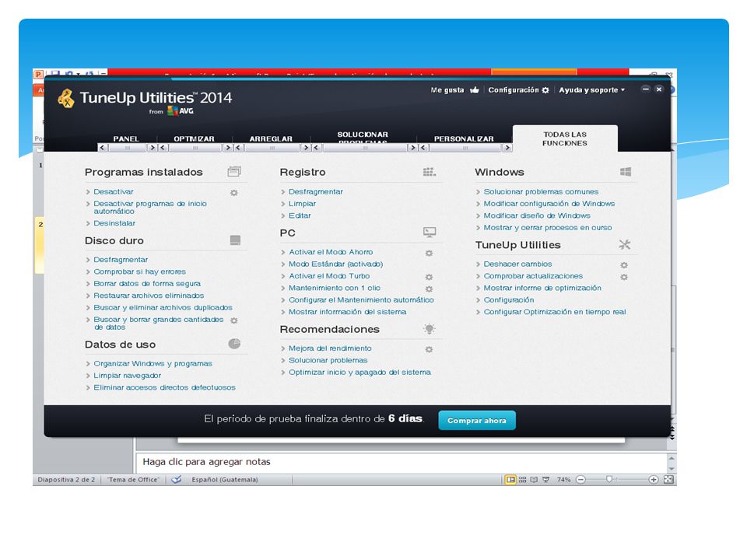Click Eliminar accesos directos defectuosos
Screen dimensions: 747x560
click(164, 387)
